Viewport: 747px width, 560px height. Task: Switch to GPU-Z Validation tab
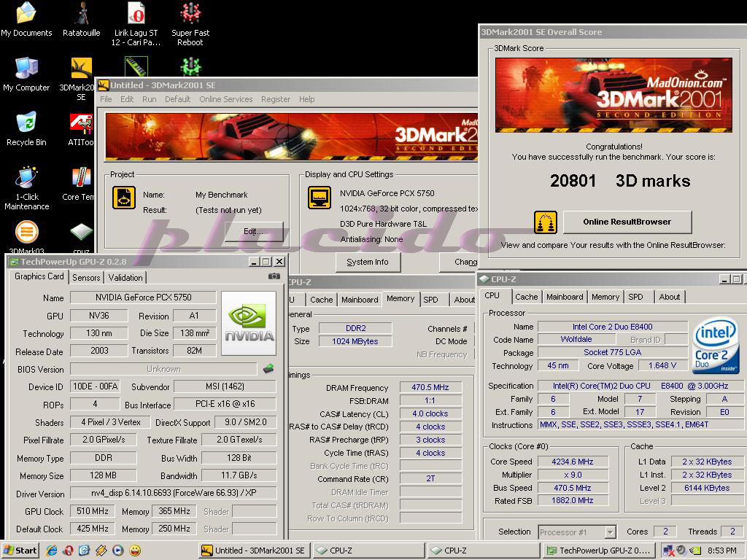click(125, 278)
